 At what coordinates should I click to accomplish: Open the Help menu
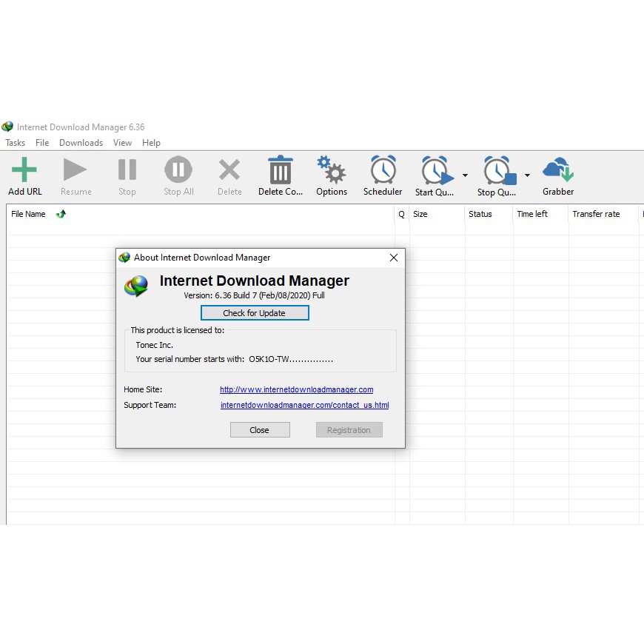point(151,143)
